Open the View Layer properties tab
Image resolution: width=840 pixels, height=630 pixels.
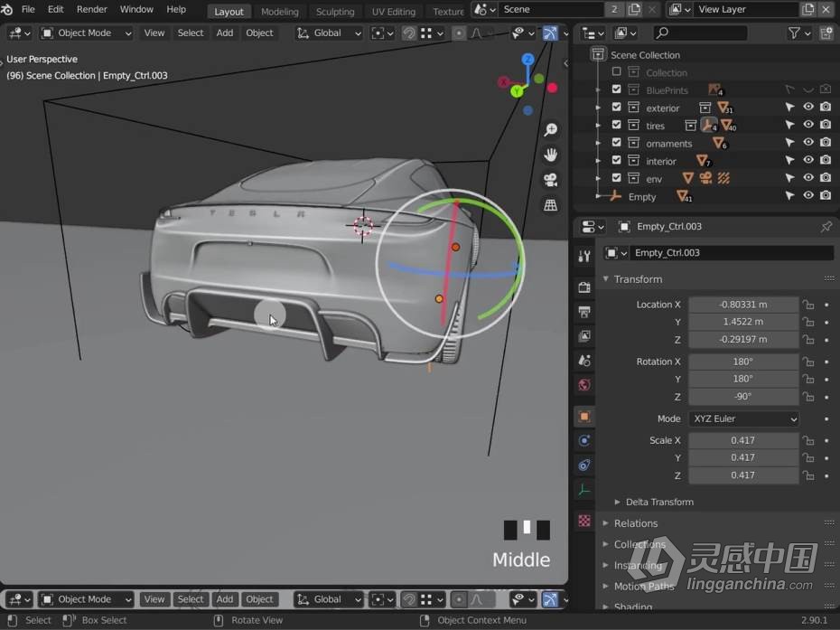click(x=584, y=336)
